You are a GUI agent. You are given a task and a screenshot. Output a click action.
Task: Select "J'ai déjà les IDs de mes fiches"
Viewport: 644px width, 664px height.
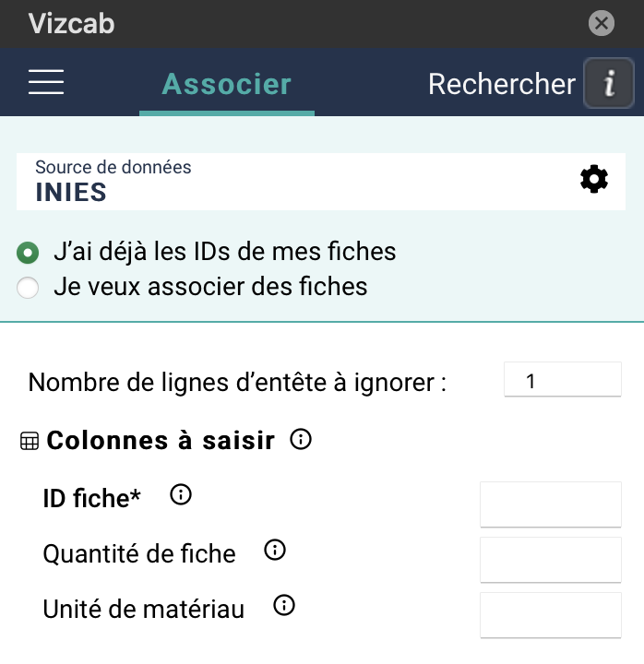(29, 251)
